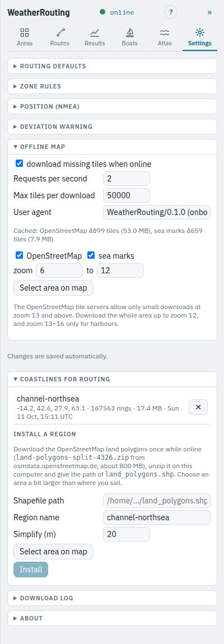This screenshot has width=224, height=644.
Task: Expand the About section
Action: 112,618
